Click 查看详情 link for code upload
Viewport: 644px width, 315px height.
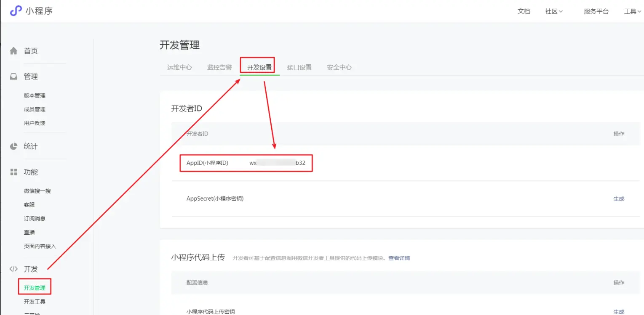click(x=399, y=258)
